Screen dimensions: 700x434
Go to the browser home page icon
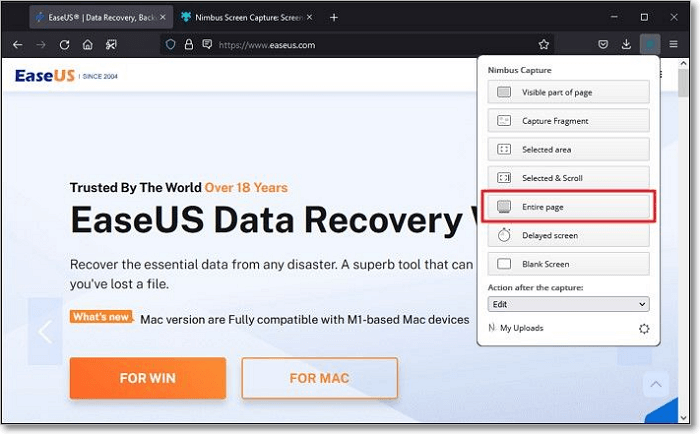(x=88, y=44)
